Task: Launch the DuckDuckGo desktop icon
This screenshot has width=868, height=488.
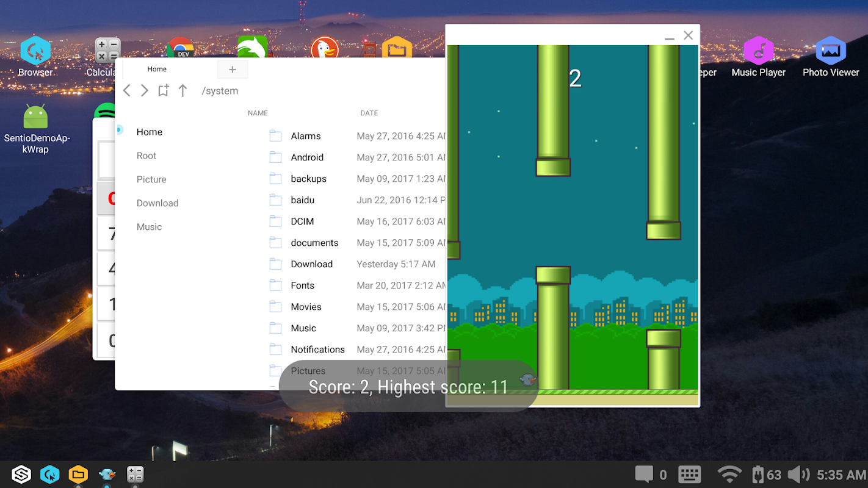Action: coord(324,48)
